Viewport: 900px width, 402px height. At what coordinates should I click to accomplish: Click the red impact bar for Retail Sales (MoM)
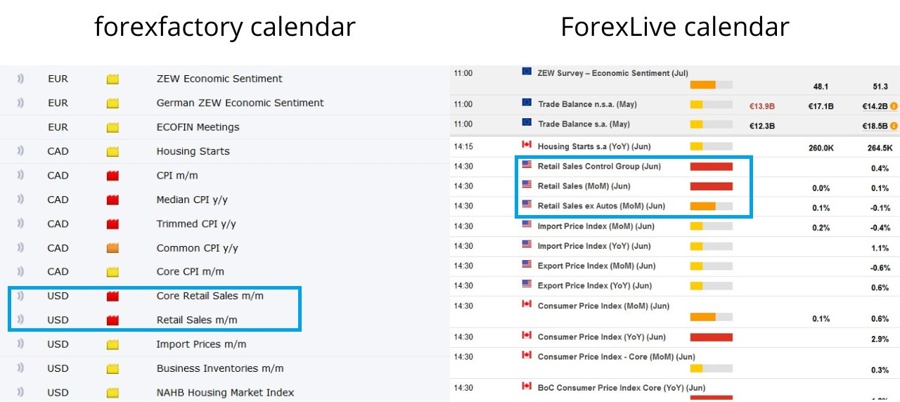click(x=711, y=187)
